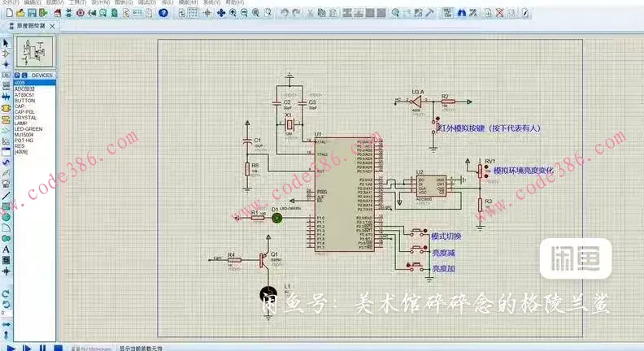Viewport: 644px width, 351px height.
Task: Switch to the 原理图绘制 tab
Action: click(31, 26)
